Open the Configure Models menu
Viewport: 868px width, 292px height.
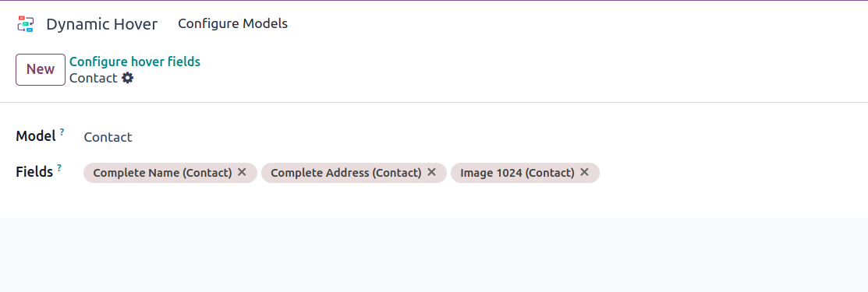pos(232,24)
